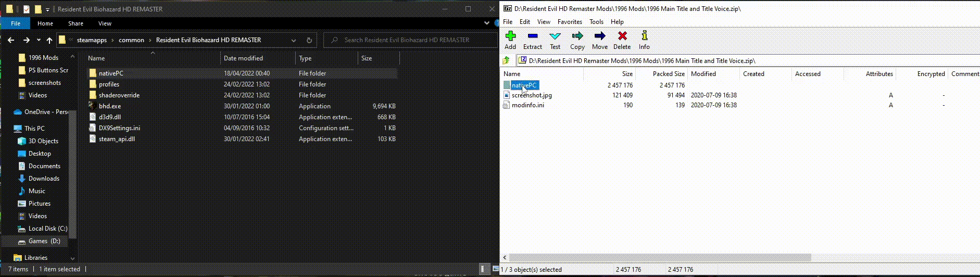This screenshot has width=980, height=277.
Task: Click the Explorer navigation pane scrollbar
Action: [73, 174]
